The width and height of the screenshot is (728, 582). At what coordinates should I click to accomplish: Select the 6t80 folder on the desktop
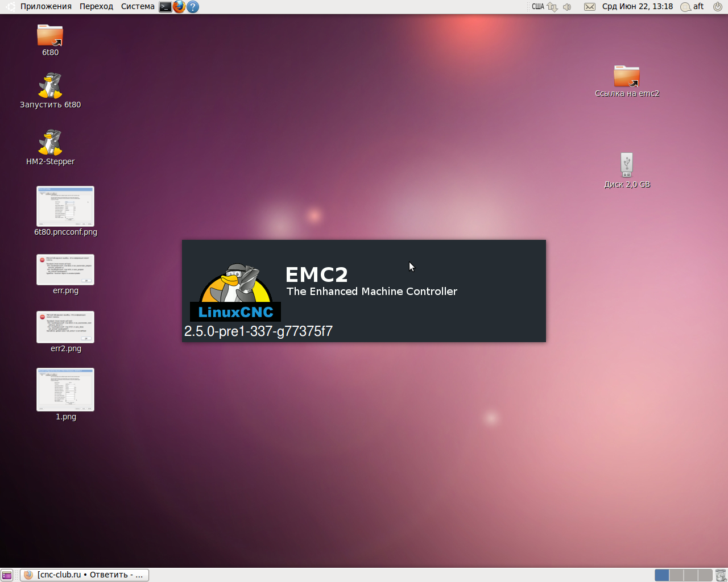50,40
